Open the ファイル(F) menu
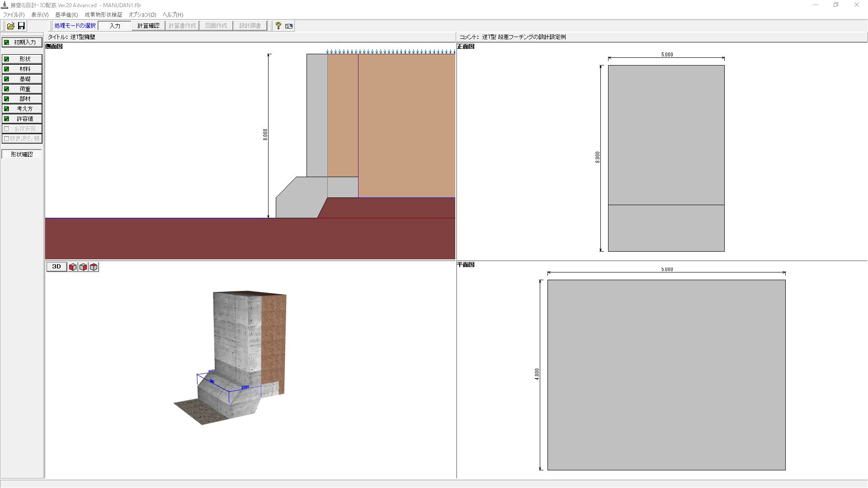This screenshot has width=868, height=488. (14, 15)
